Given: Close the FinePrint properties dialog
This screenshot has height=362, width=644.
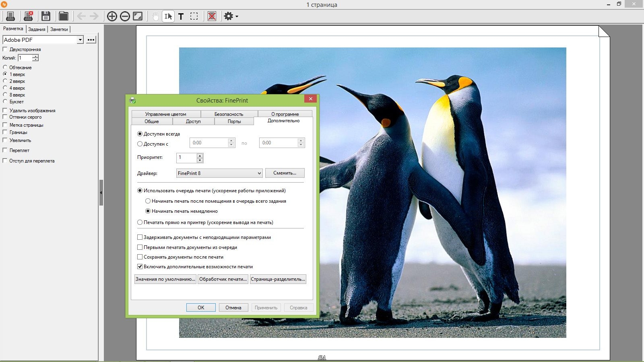Looking at the screenshot, I should (310, 99).
